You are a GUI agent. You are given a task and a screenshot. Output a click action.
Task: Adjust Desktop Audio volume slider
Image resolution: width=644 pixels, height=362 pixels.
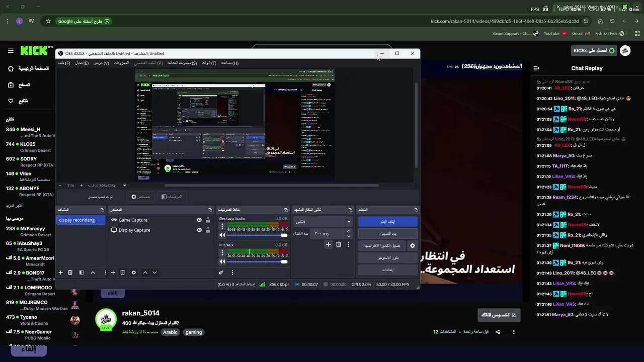coord(257,235)
